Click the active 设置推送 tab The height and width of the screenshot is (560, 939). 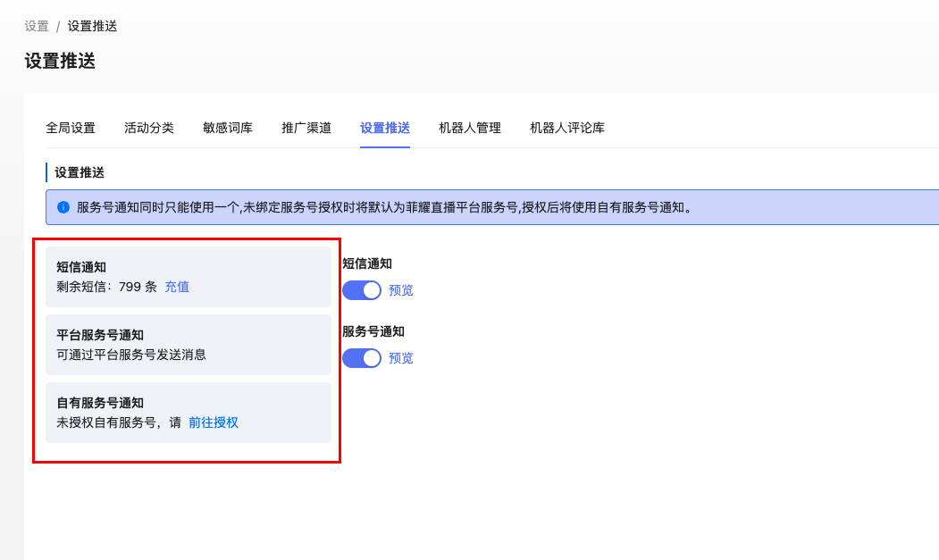(x=385, y=128)
